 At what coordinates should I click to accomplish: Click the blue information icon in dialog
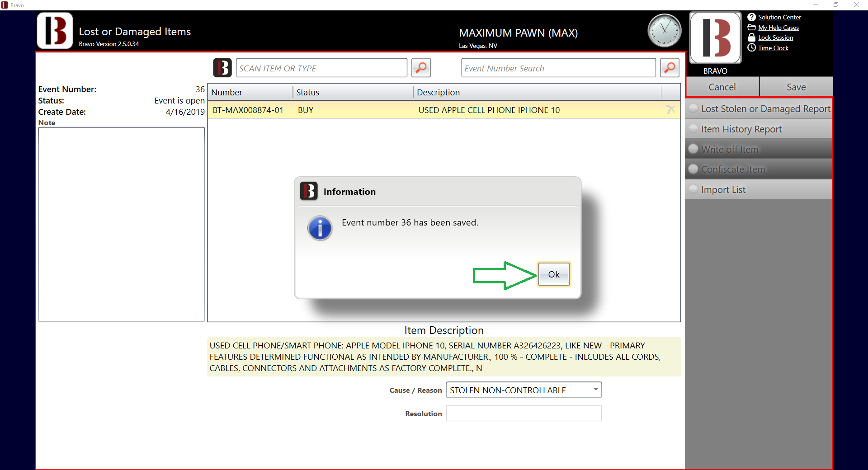320,228
